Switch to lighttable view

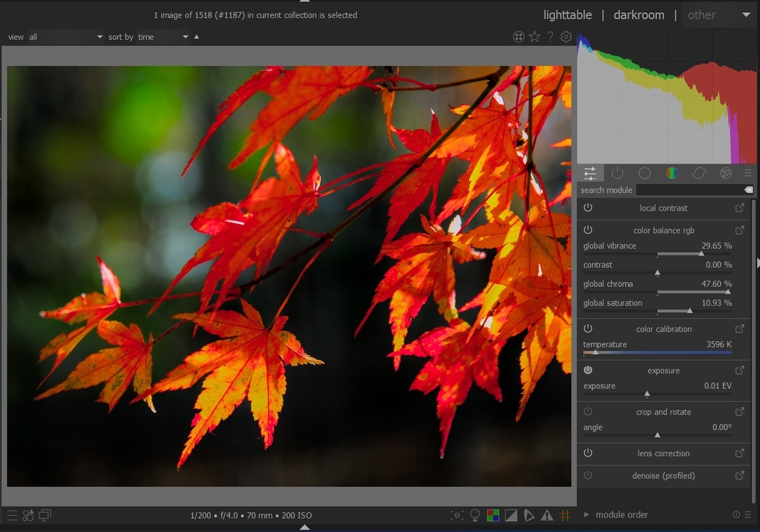click(567, 15)
